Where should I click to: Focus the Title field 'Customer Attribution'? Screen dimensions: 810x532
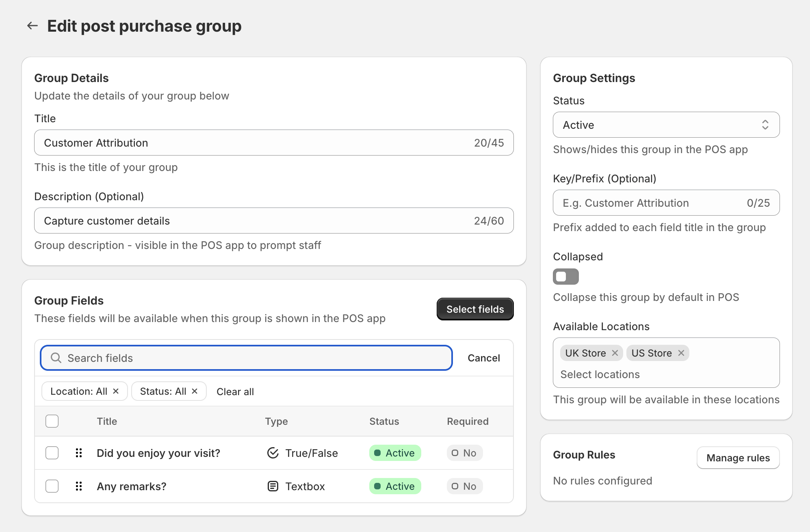pyautogui.click(x=274, y=143)
